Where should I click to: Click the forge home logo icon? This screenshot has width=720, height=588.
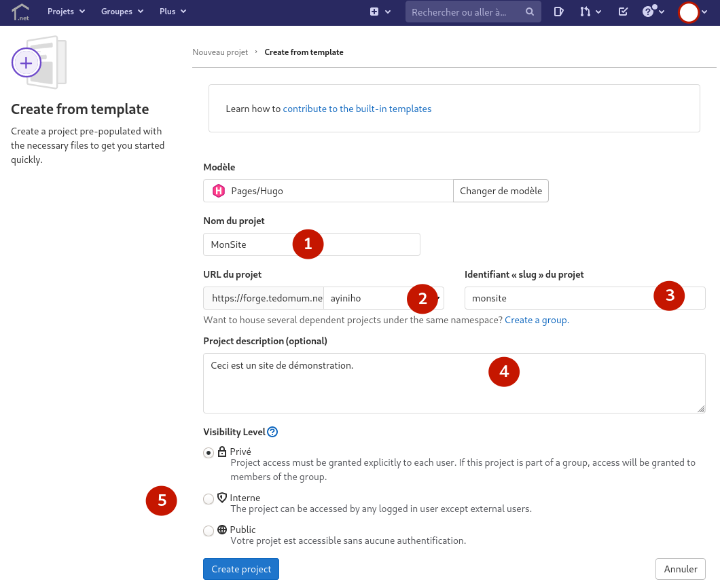[x=20, y=12]
